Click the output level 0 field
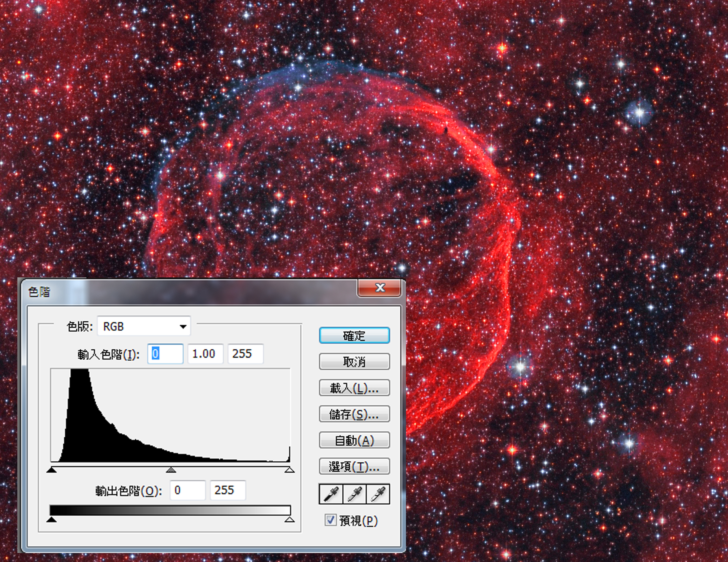This screenshot has height=562, width=728. (x=187, y=490)
